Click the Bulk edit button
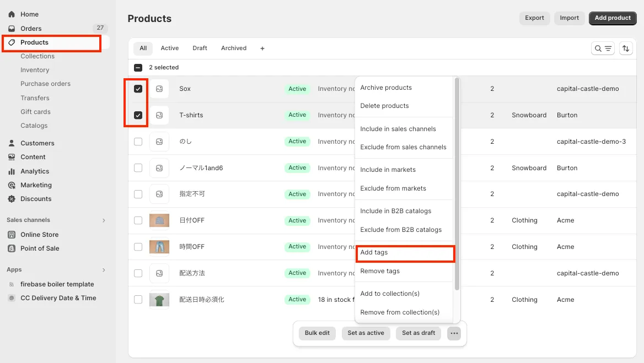The image size is (644, 363). 318,333
